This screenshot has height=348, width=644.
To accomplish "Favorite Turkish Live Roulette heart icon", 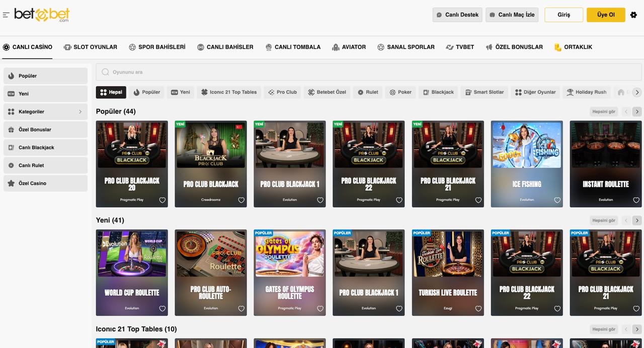I will point(478,309).
